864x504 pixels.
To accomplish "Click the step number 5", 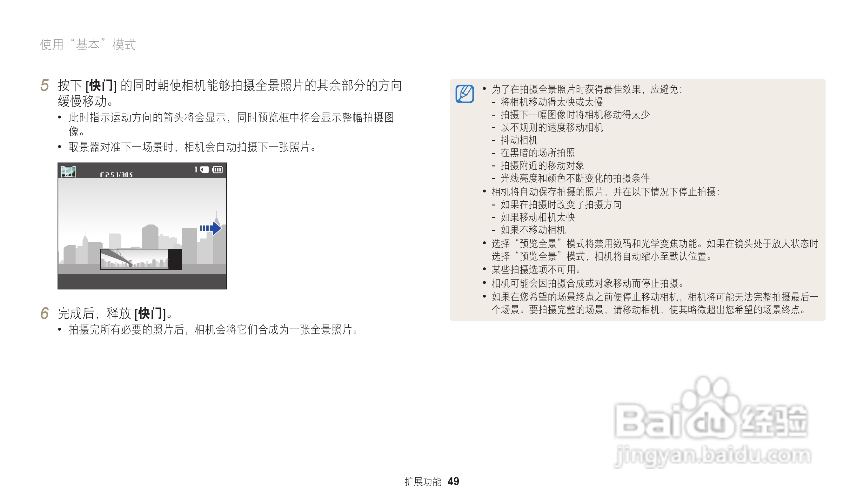I will [44, 85].
